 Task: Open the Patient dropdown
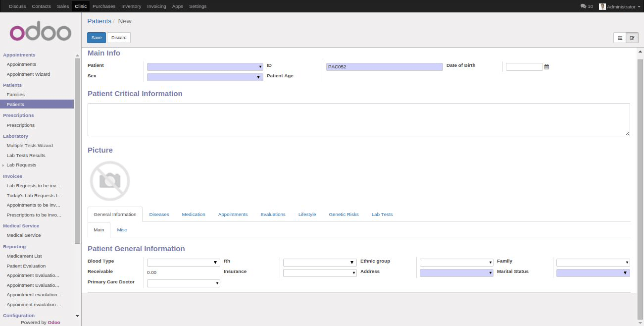[205, 67]
